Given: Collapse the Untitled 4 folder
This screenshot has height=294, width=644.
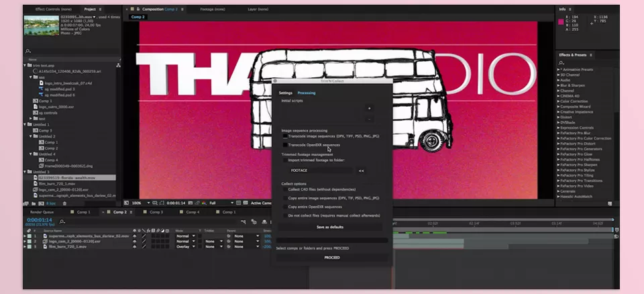Looking at the screenshot, I should [31, 154].
